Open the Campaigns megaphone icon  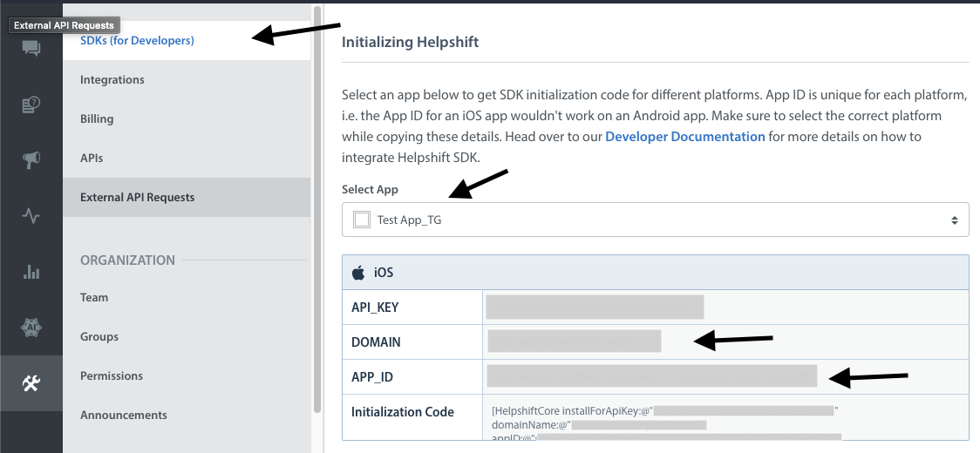31,160
